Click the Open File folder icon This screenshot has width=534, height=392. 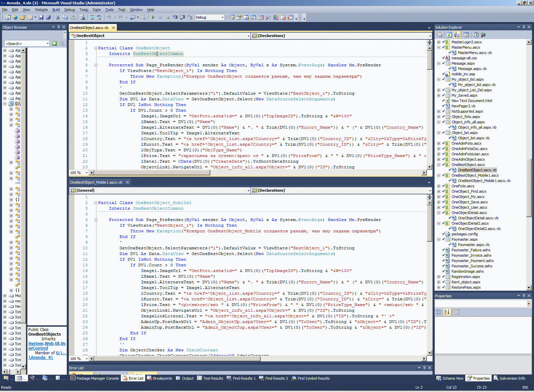[22, 17]
